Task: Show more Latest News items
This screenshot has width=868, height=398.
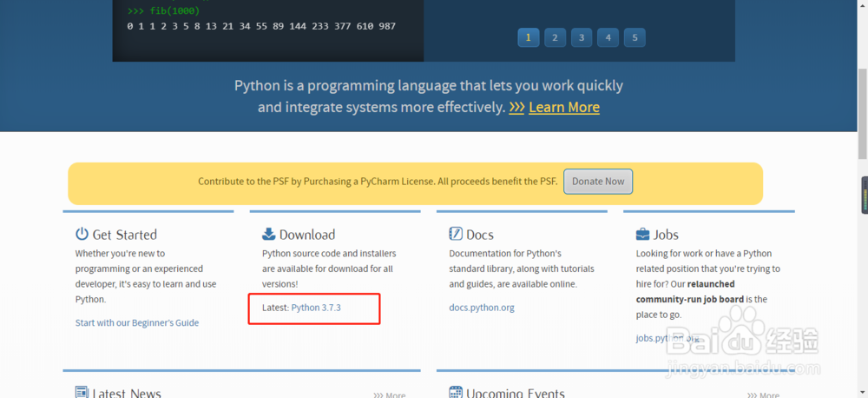Action: pyautogui.click(x=390, y=395)
